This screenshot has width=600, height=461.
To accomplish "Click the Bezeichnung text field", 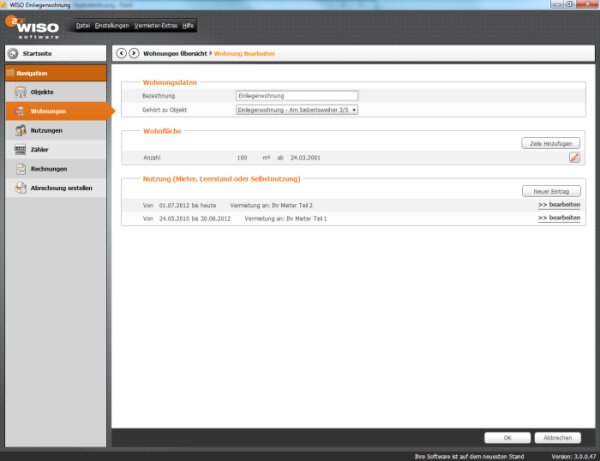I will point(296,95).
